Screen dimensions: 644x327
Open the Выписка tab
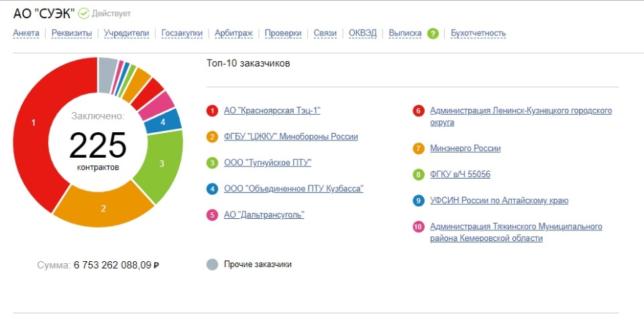pyautogui.click(x=405, y=34)
